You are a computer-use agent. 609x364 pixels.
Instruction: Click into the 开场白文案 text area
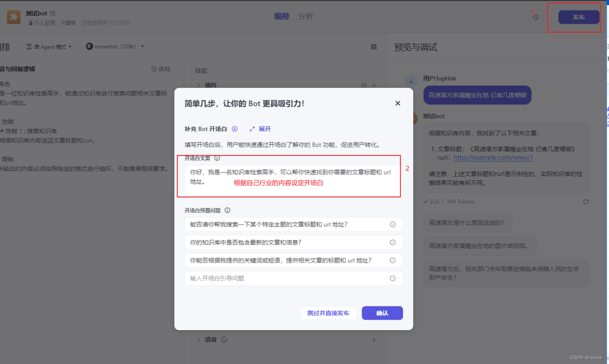[x=294, y=180]
